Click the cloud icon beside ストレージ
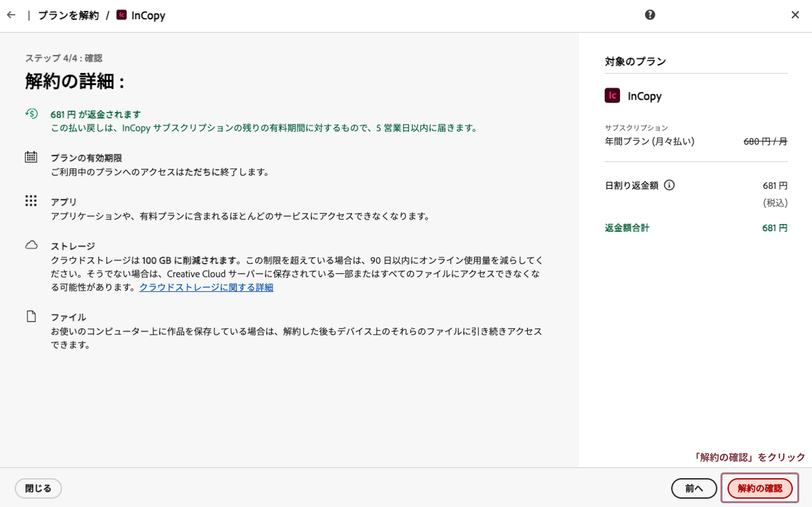Image resolution: width=812 pixels, height=507 pixels. point(31,245)
